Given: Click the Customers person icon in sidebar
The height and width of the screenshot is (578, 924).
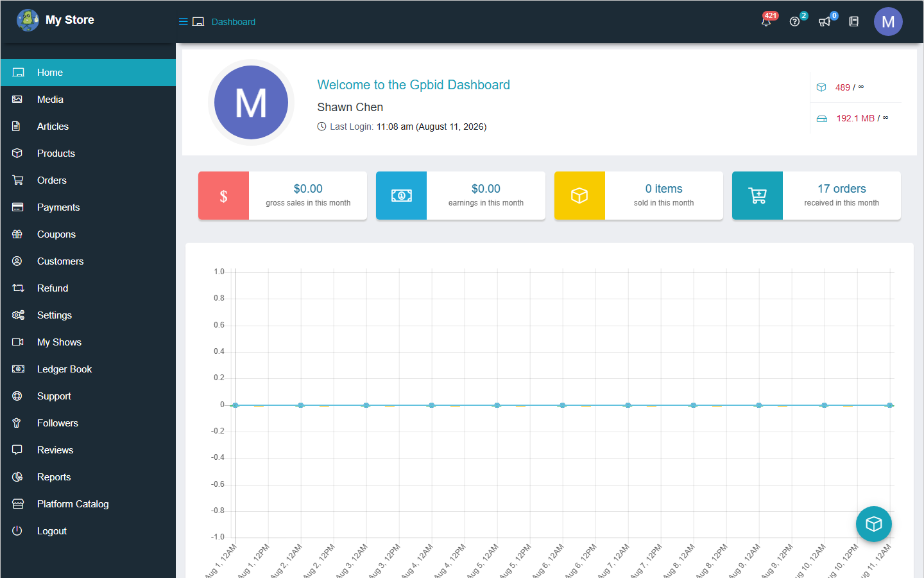Looking at the screenshot, I should pyautogui.click(x=17, y=261).
